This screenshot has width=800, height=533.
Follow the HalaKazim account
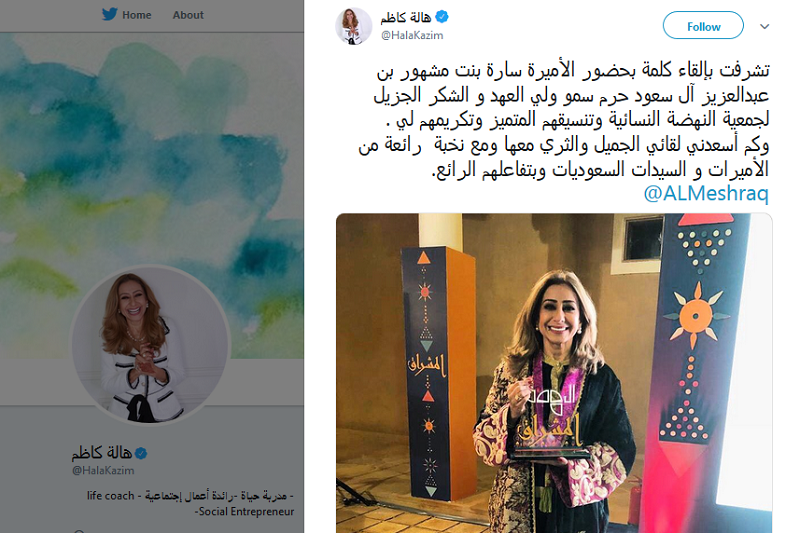point(703,25)
